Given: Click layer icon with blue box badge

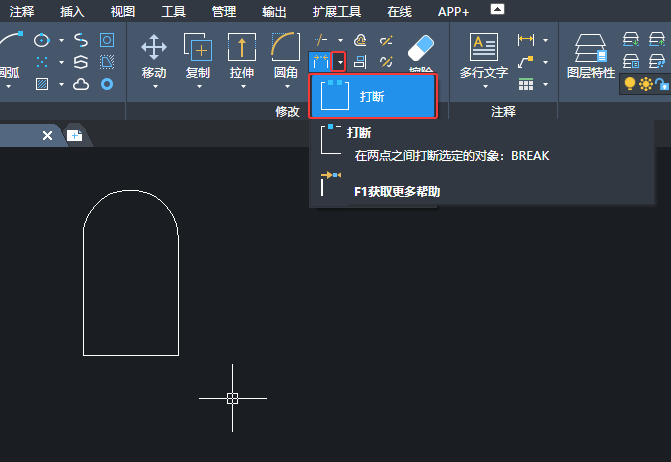Looking at the screenshot, I should click(631, 62).
